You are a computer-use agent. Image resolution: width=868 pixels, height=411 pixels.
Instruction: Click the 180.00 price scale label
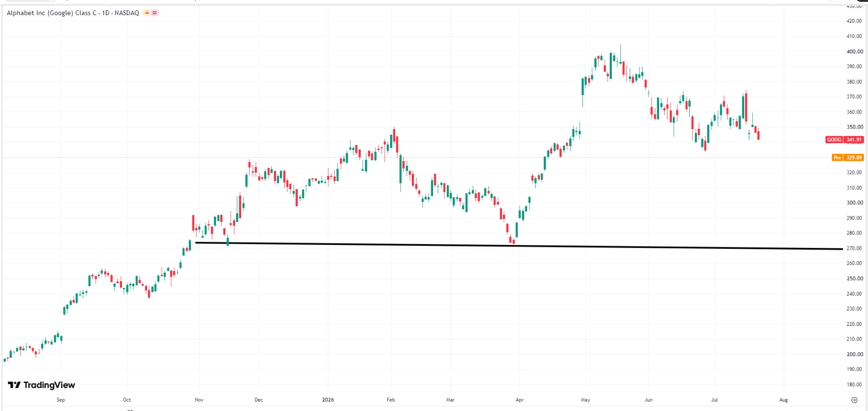point(855,385)
